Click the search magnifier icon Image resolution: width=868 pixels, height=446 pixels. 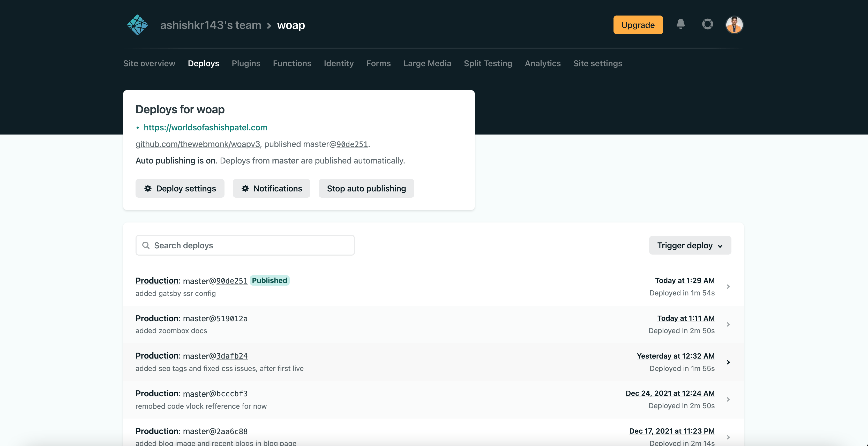point(146,246)
